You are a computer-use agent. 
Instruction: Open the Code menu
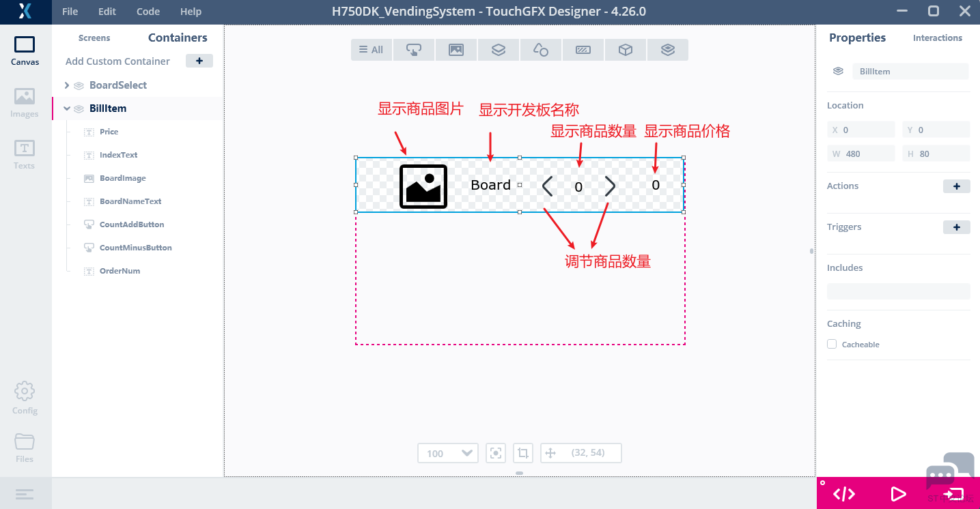click(148, 12)
